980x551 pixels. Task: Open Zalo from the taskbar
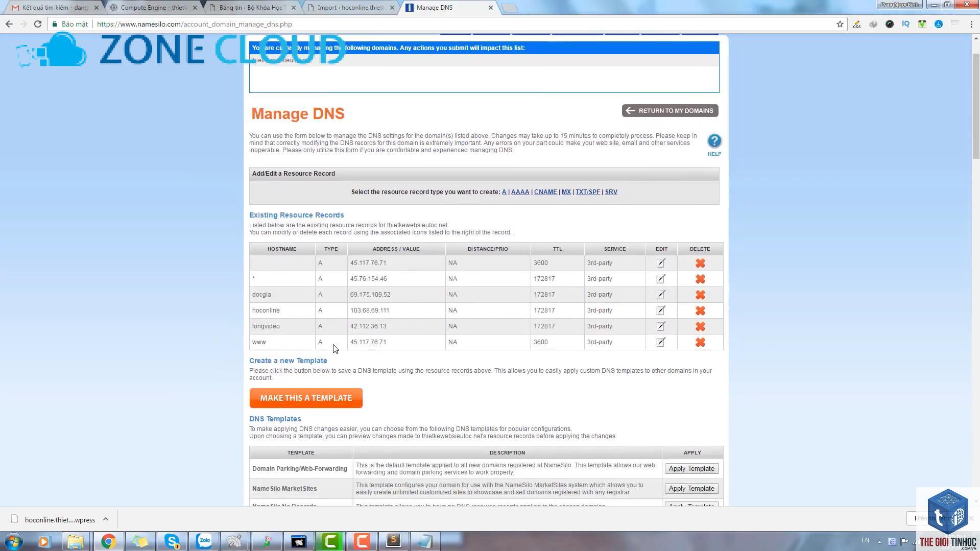click(x=204, y=541)
